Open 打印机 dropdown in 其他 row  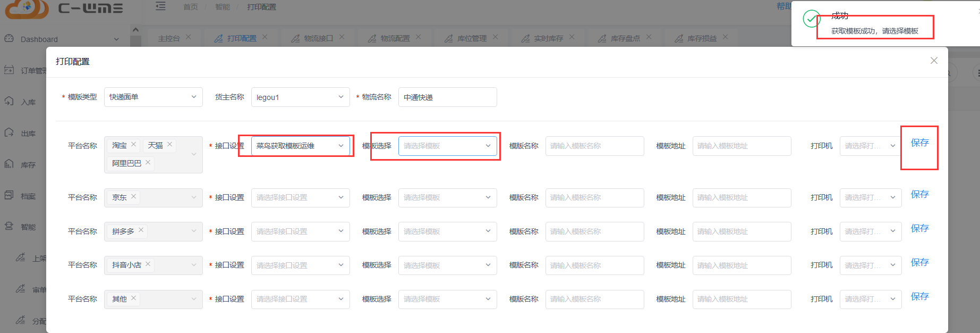click(x=871, y=299)
